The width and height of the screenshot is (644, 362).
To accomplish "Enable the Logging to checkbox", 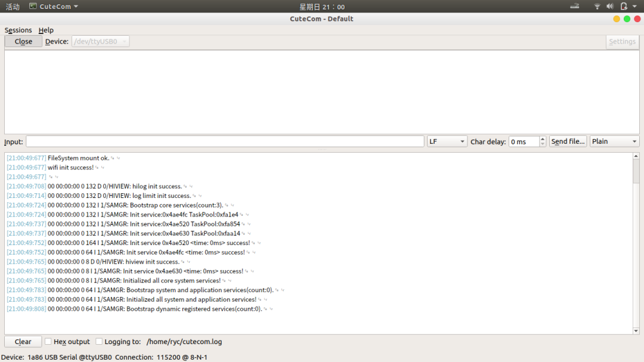I will click(99, 342).
